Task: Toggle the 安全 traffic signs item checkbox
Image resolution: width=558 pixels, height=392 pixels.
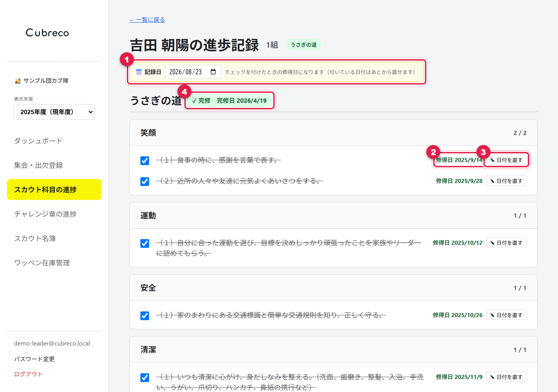Action: [145, 316]
